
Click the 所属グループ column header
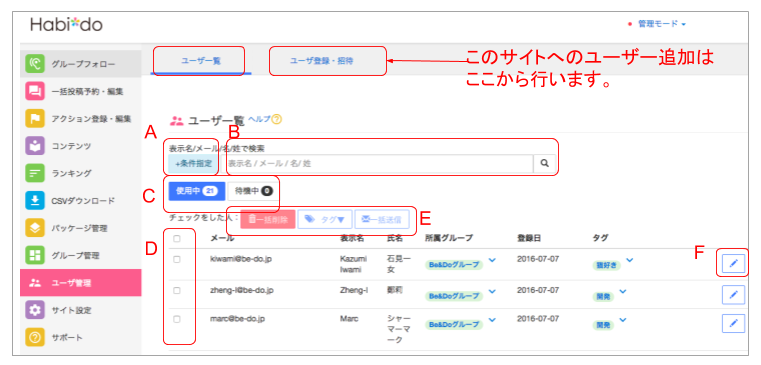point(449,238)
